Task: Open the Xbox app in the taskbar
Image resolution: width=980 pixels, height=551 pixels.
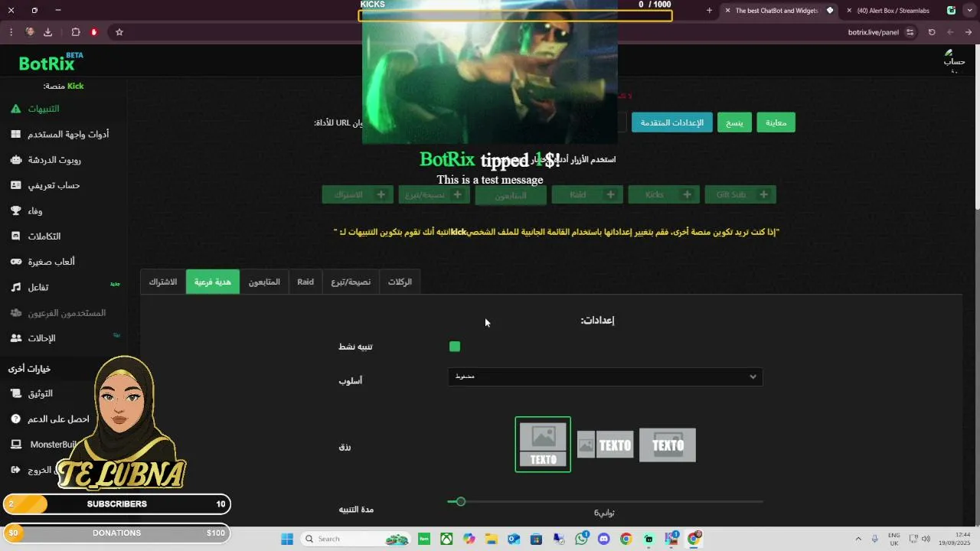Action: point(446,539)
